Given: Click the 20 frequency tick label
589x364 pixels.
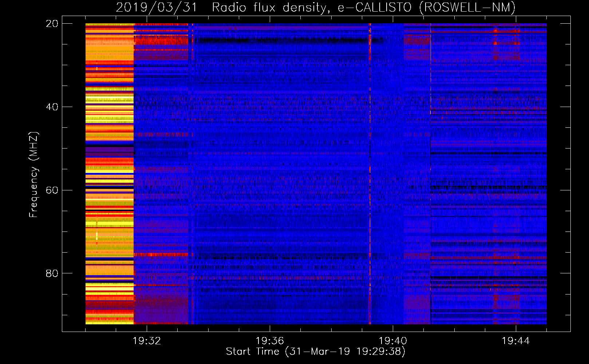Looking at the screenshot, I should tap(52, 24).
